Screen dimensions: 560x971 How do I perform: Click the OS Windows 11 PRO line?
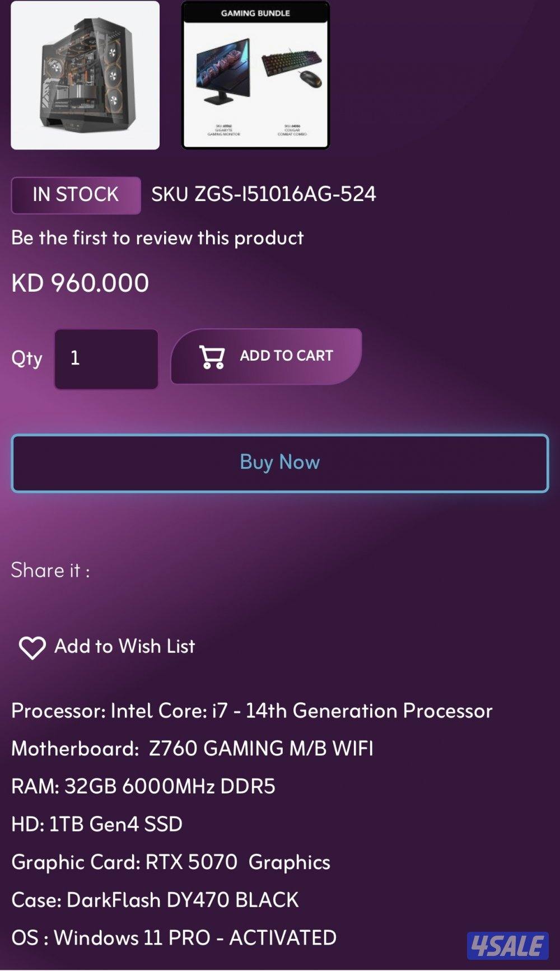(174, 938)
